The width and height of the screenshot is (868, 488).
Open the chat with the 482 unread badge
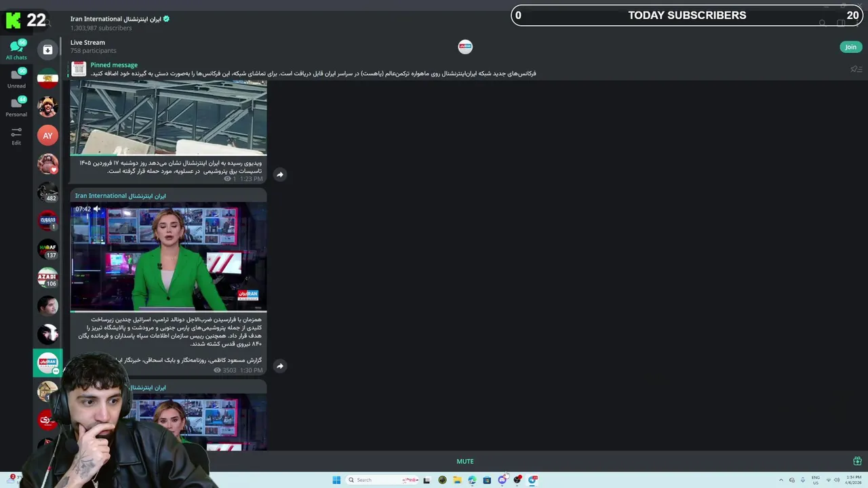coord(47,192)
